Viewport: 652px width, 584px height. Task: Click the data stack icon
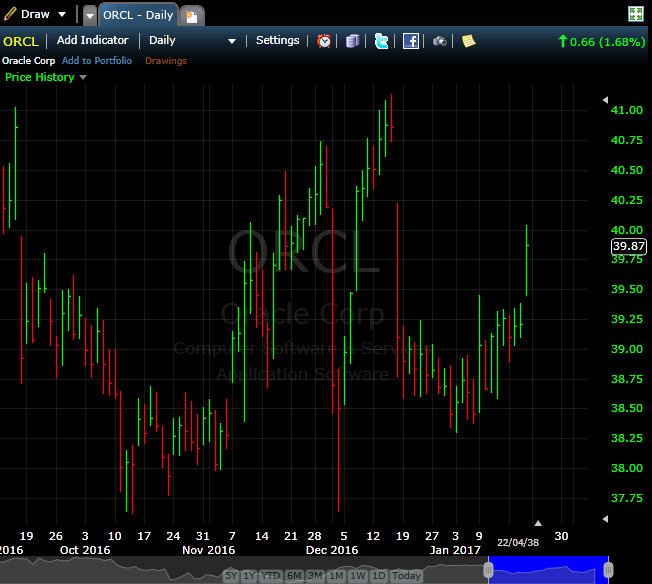(x=352, y=41)
